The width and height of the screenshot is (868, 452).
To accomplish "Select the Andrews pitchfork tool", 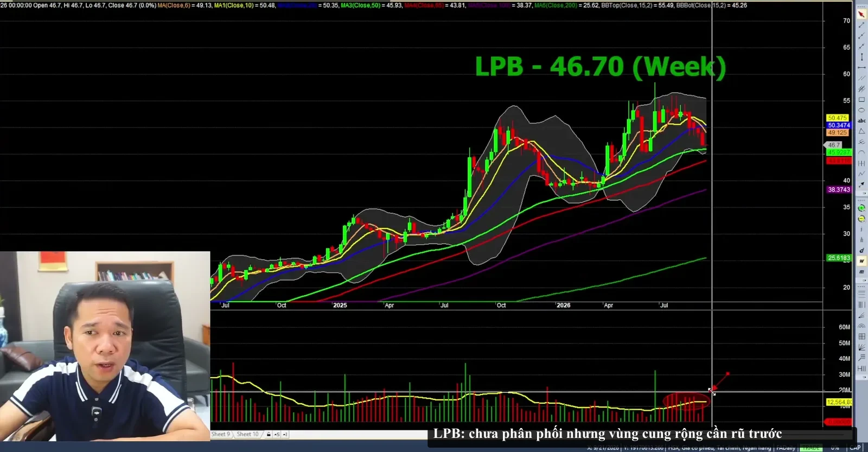I will (861, 142).
